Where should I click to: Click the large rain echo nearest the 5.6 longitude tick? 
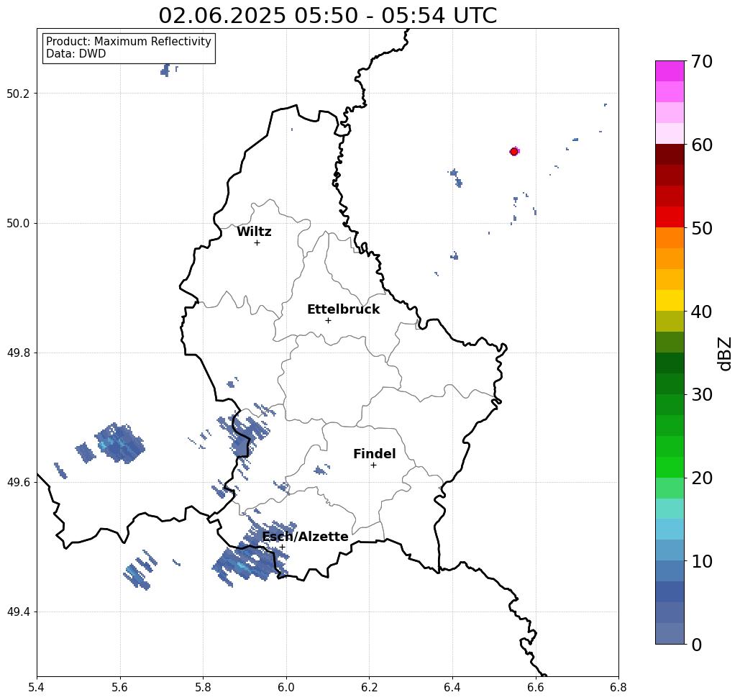(x=119, y=443)
